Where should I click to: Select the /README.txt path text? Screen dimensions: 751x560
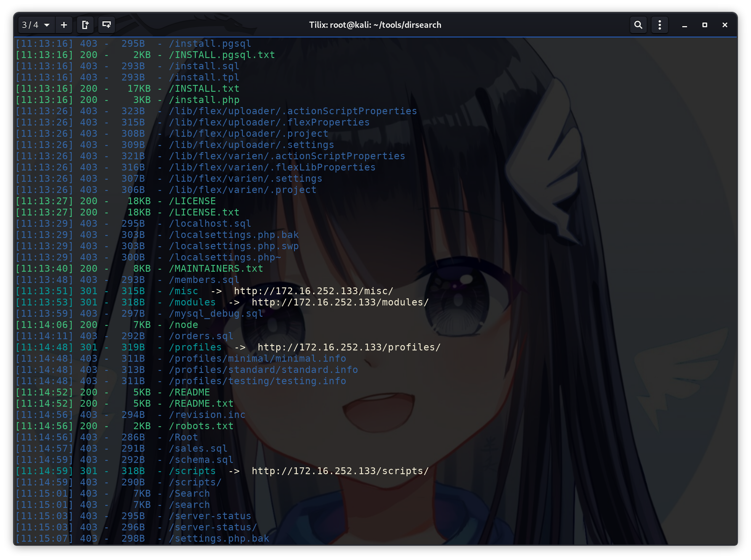click(x=201, y=403)
